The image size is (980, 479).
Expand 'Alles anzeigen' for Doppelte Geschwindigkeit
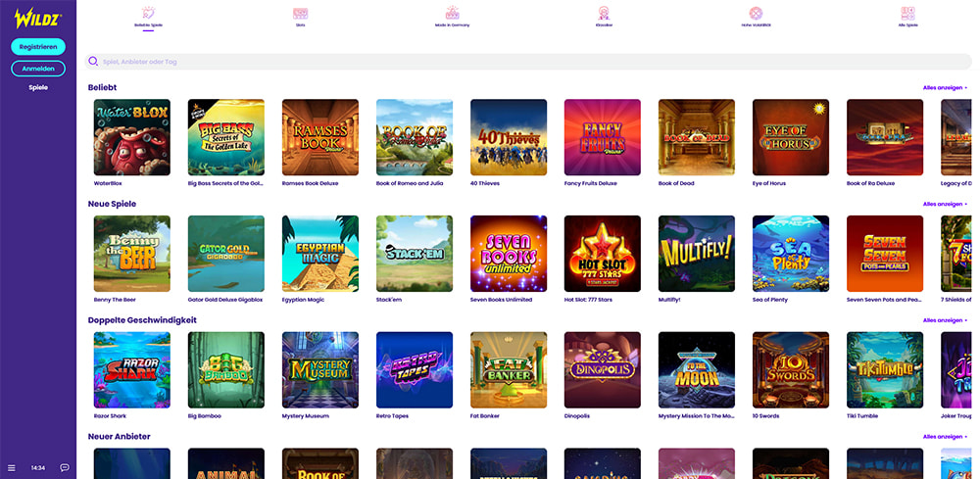point(945,320)
